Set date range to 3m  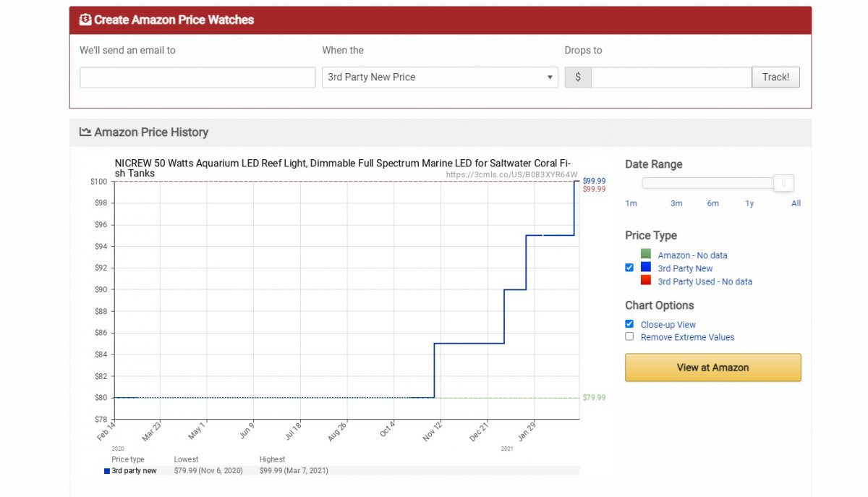pos(676,203)
